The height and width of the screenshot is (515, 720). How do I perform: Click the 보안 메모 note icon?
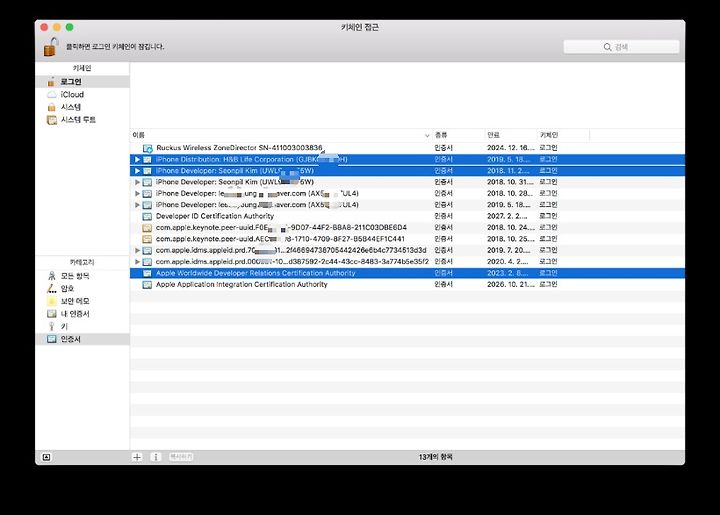[51, 301]
